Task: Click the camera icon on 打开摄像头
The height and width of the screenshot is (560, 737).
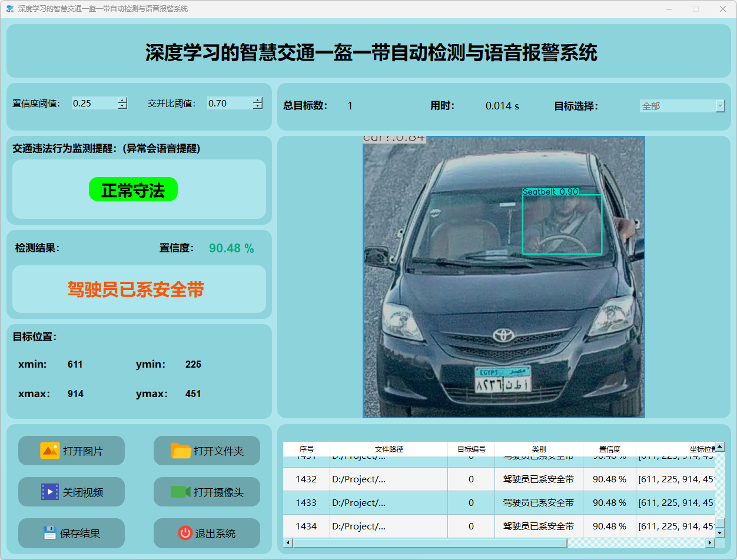Action: 181,492
